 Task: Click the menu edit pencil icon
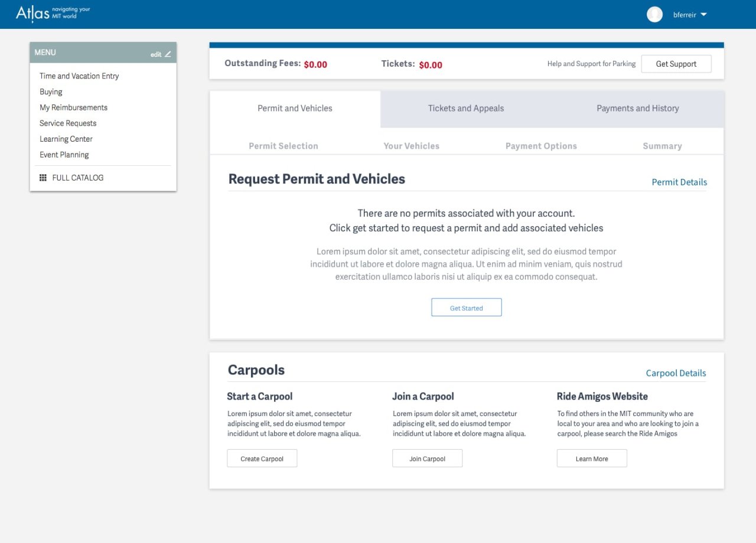pyautogui.click(x=168, y=54)
